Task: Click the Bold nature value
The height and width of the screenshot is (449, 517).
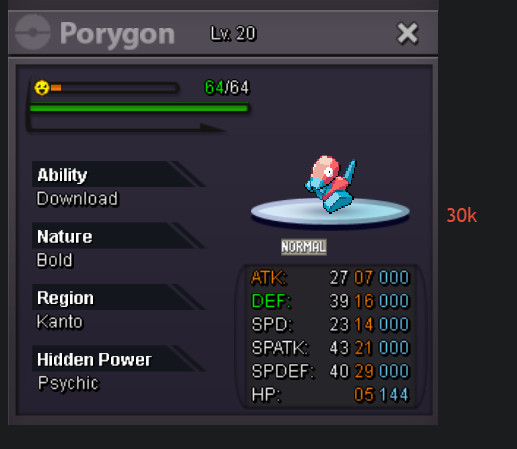Action: (x=54, y=260)
